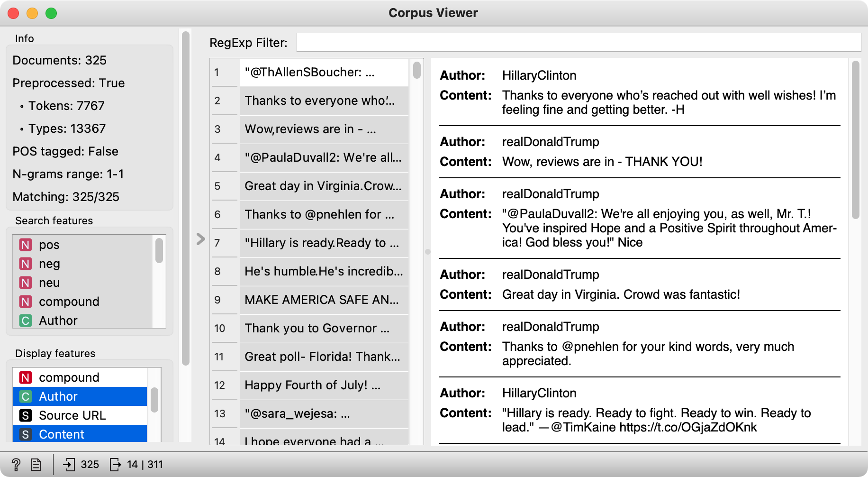The image size is (868, 477).
Task: Click the RegExp Filter text field
Action: pos(579,42)
